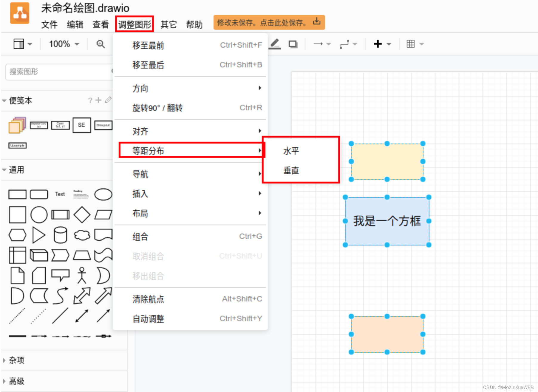
Task: Open the 100% zoom level dropdown
Action: [x=63, y=44]
